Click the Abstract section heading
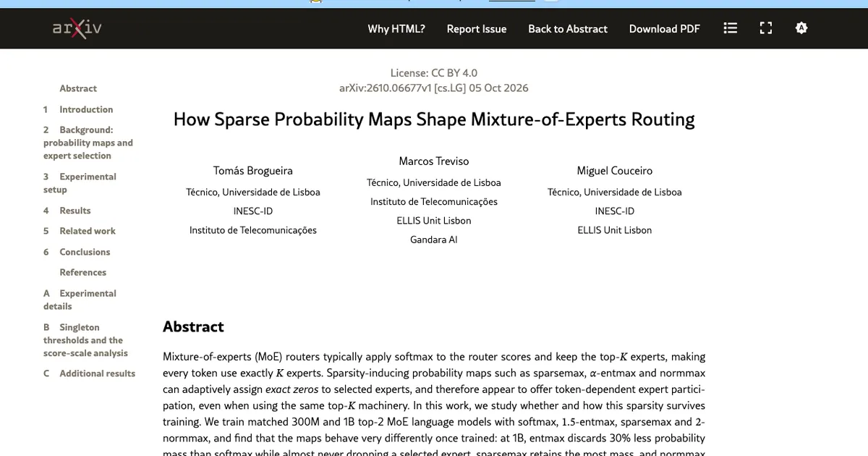Viewport: 868px width, 456px height. coord(193,326)
